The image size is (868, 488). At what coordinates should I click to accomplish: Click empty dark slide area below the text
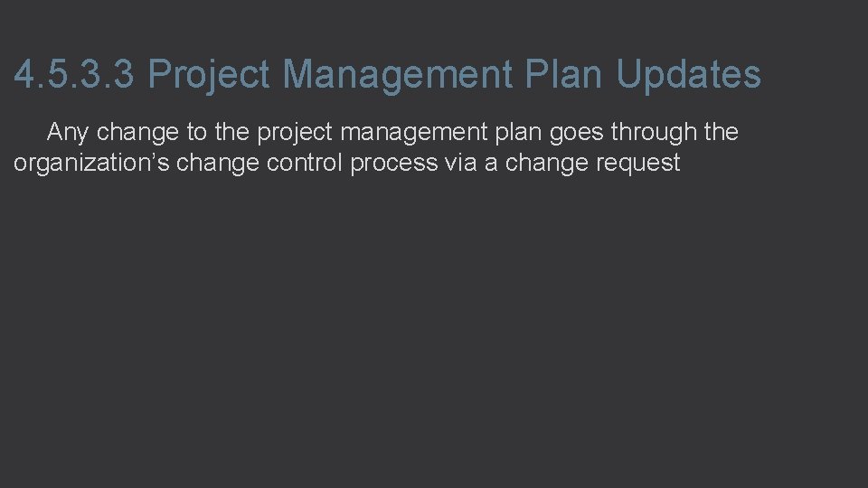click(434, 332)
